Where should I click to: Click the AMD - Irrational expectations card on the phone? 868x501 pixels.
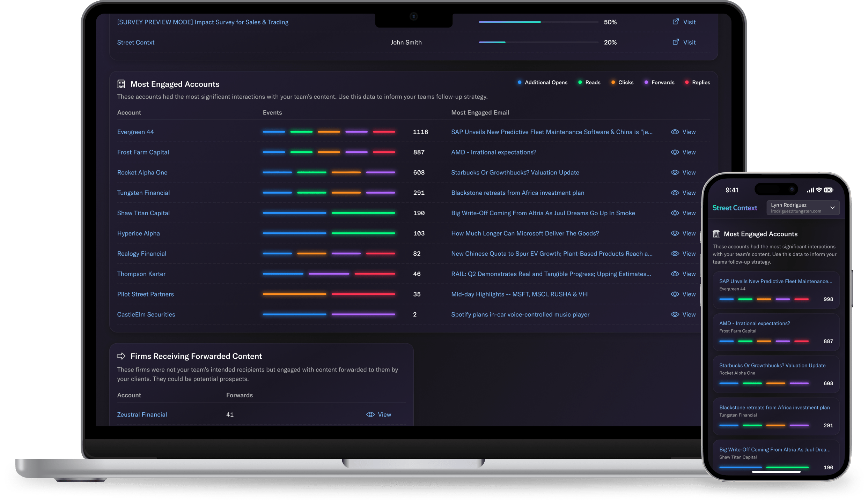click(776, 332)
